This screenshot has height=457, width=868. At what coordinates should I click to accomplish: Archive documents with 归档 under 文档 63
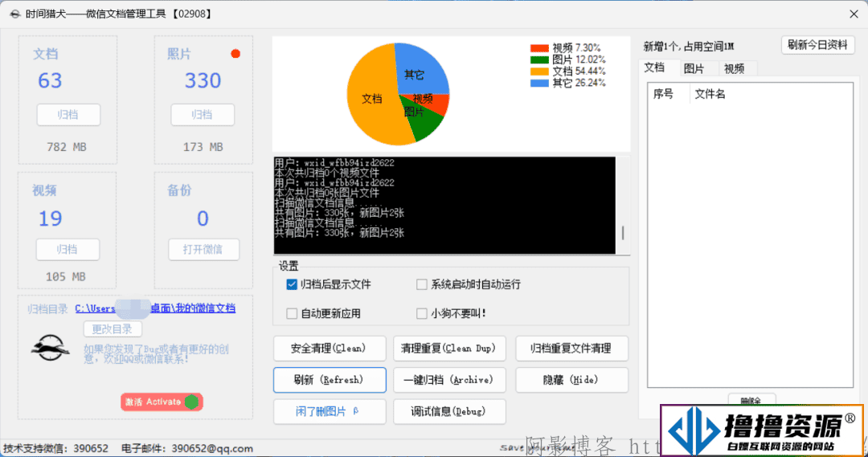click(68, 115)
